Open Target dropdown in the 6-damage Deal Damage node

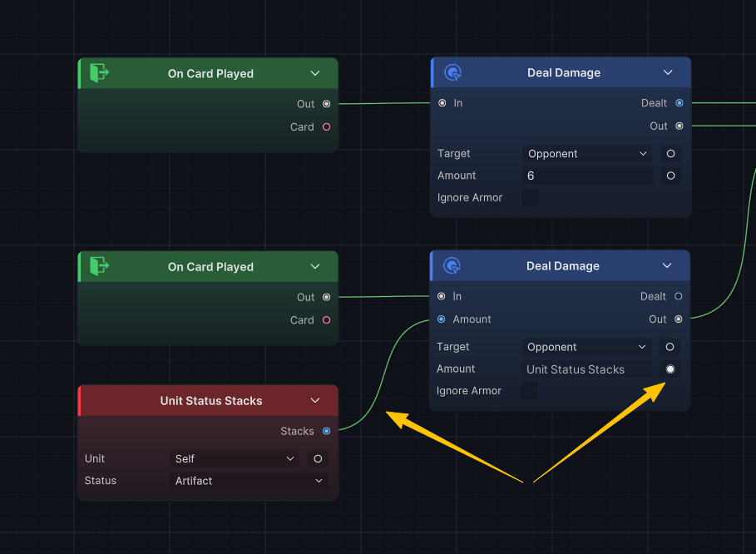(x=587, y=154)
